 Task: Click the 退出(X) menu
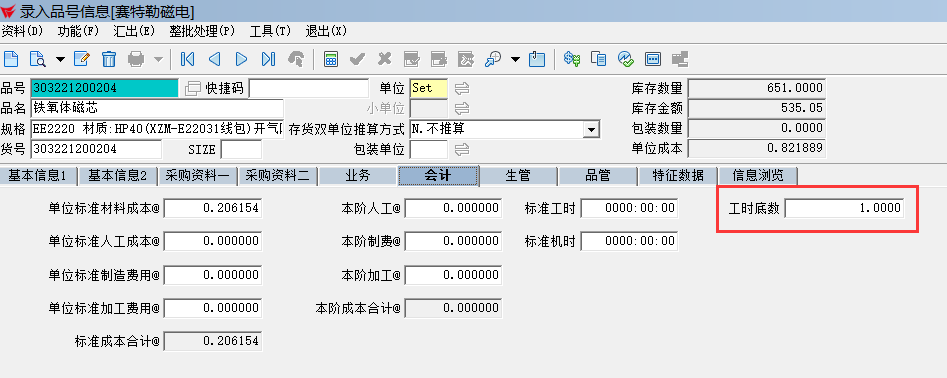coord(326,31)
